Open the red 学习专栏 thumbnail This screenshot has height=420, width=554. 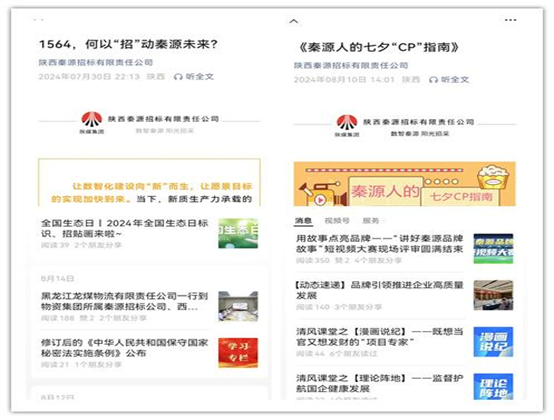(238, 353)
